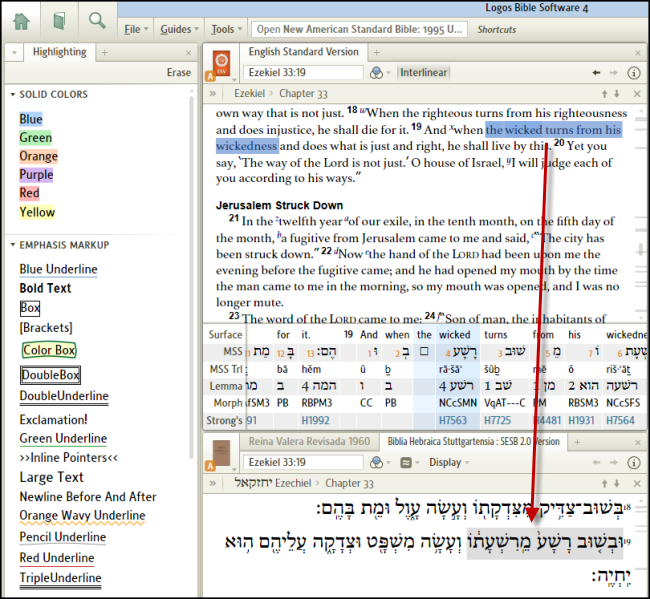Open Highlighting panel menu arrow
The width and height of the screenshot is (650, 599).
point(15,53)
